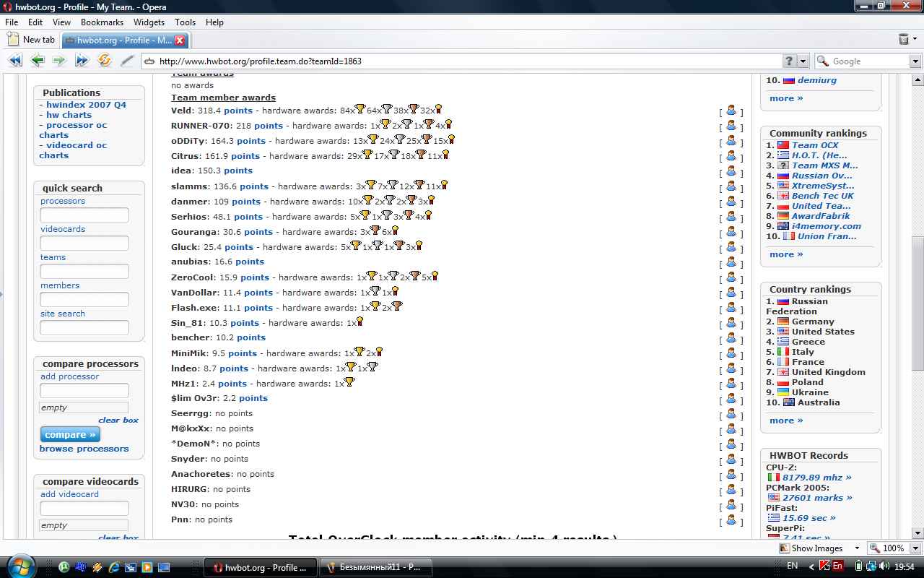Close the hwbot.org tab
The image size is (924, 578).
click(x=180, y=40)
